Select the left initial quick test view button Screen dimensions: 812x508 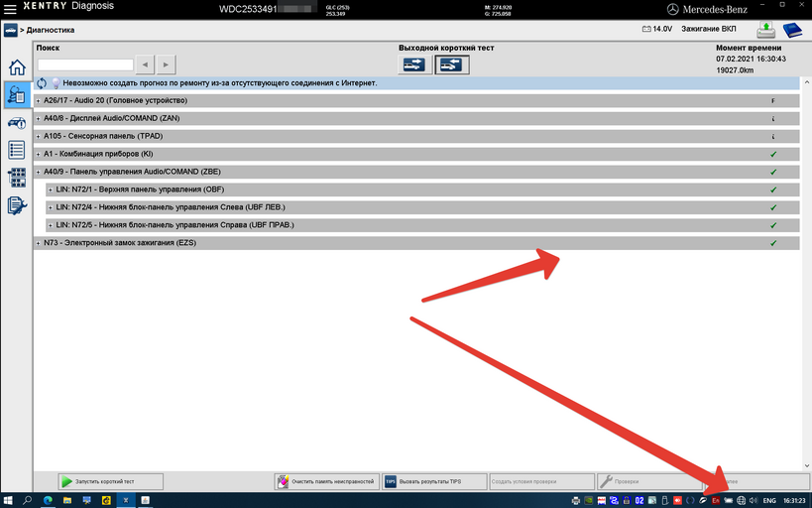tap(414, 64)
